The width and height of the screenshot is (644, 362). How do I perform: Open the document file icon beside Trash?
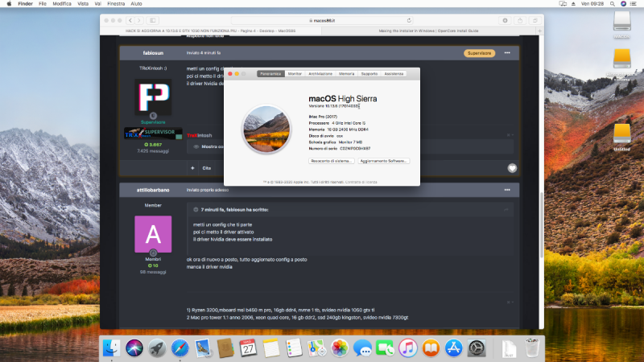[509, 348]
